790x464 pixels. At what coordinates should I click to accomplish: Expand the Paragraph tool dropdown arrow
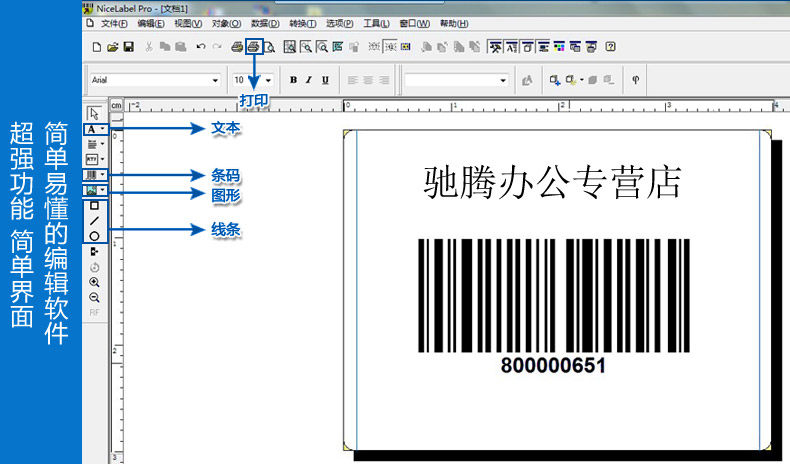[103, 144]
